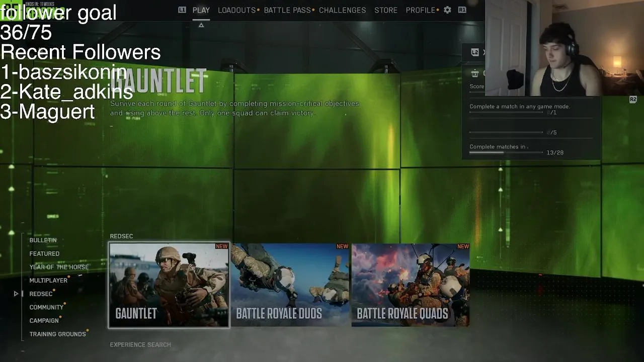Open the BATTLE PASS tab
644x362 pixels.
coord(287,10)
